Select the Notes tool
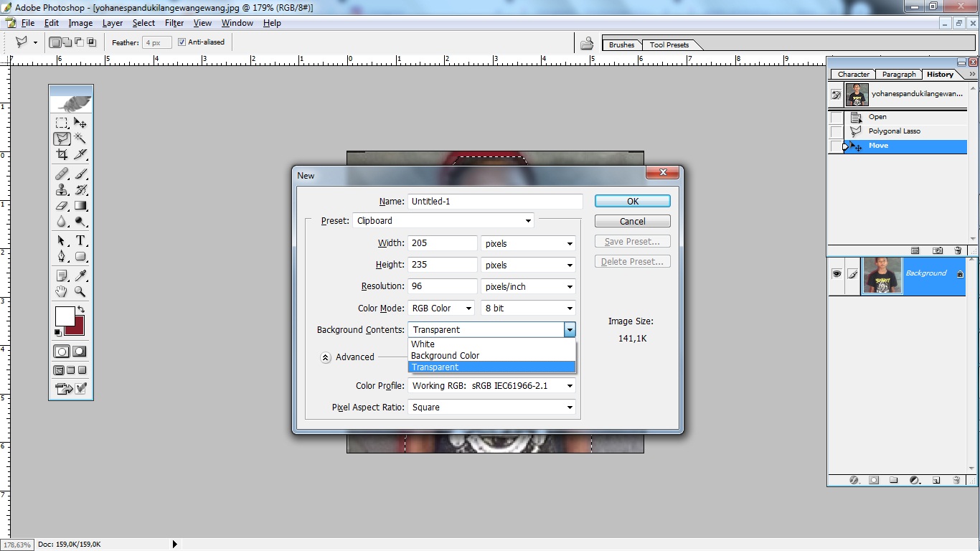 [x=62, y=275]
